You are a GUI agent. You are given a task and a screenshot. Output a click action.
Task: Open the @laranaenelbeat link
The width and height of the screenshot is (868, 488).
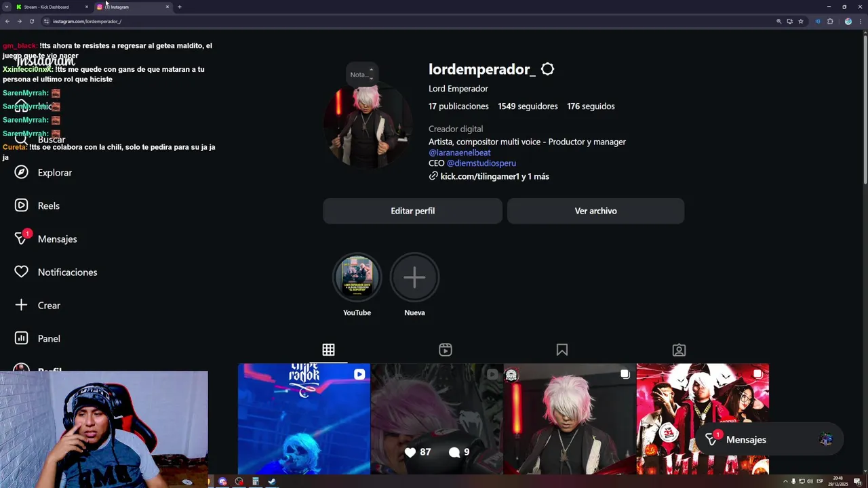coord(459,152)
